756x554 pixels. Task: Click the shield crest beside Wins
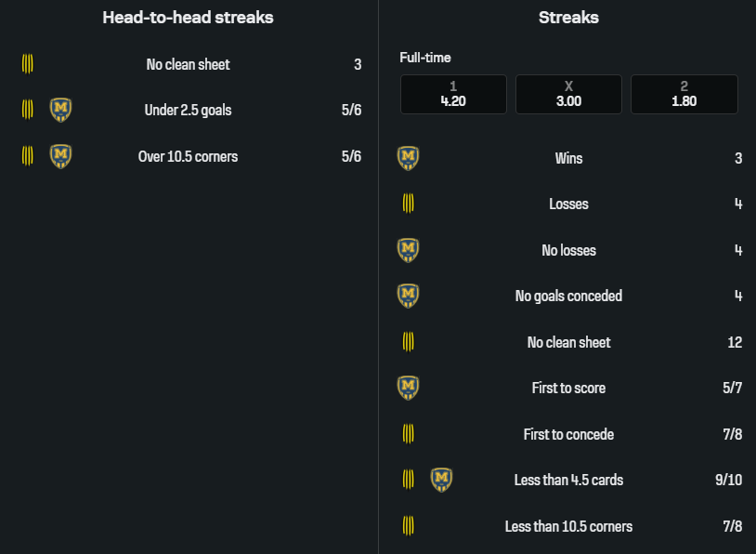408,158
